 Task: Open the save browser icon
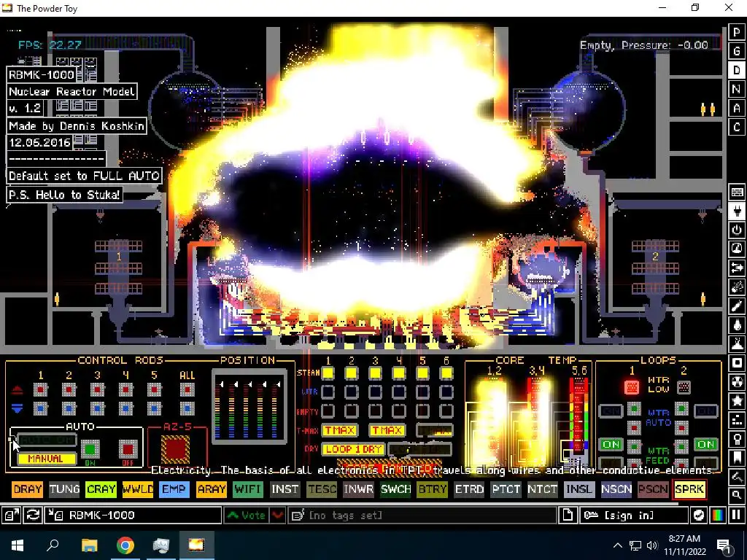tap(10, 516)
